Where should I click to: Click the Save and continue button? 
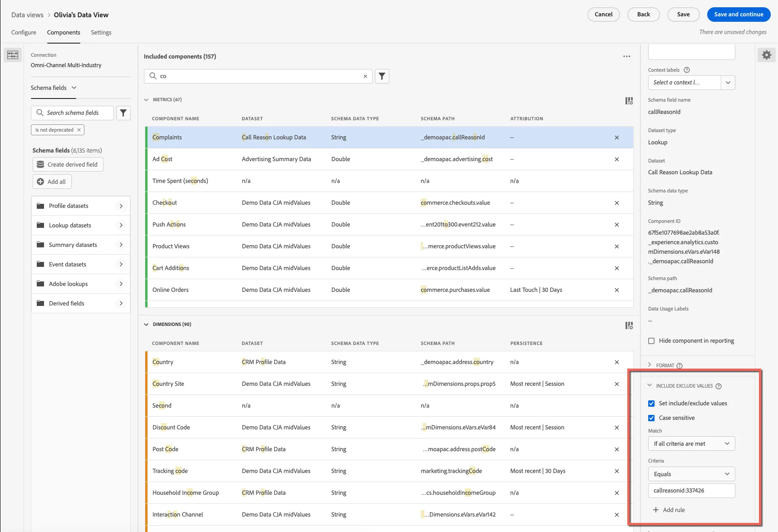(x=739, y=15)
